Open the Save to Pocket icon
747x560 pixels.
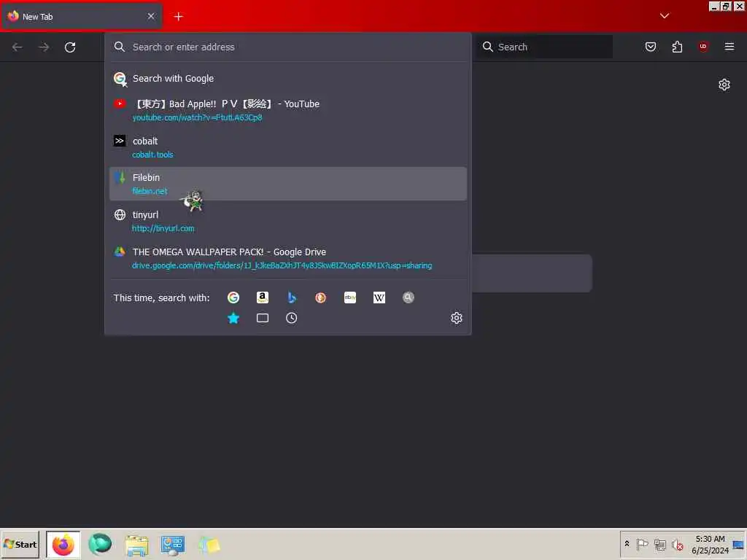coord(651,47)
